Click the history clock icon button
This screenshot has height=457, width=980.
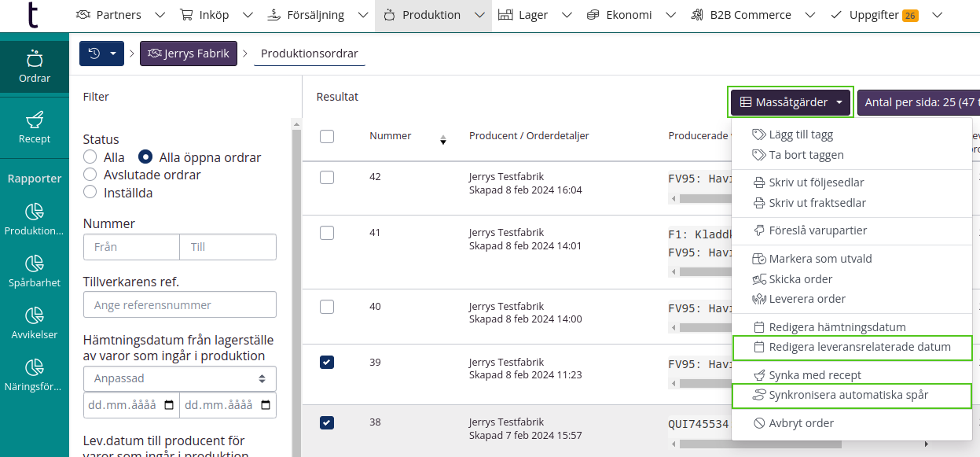(94, 53)
